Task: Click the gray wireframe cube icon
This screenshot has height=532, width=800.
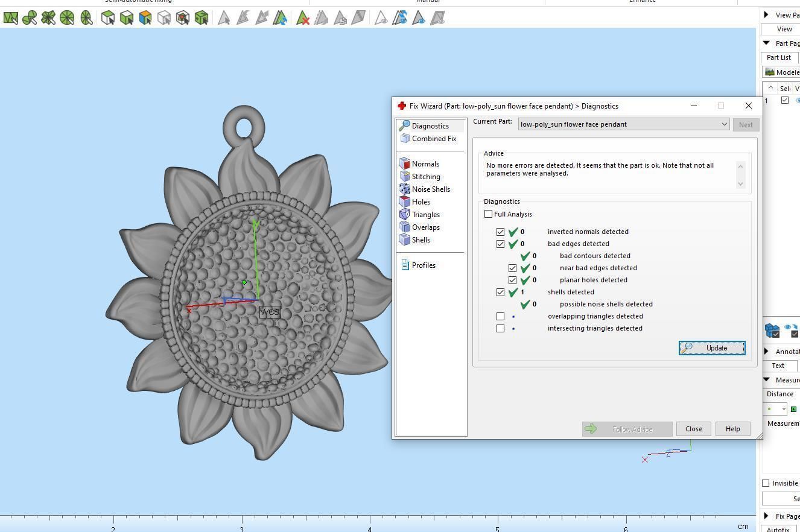Action: (x=164, y=18)
